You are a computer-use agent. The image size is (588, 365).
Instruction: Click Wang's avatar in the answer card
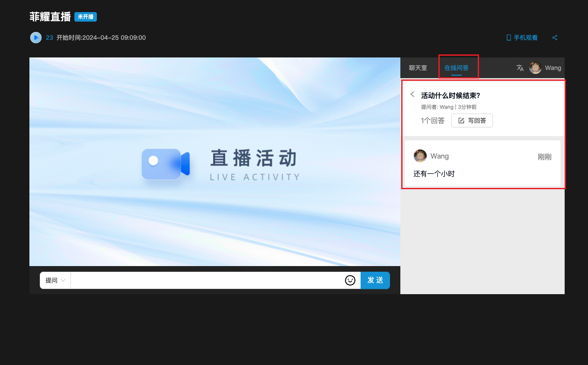pyautogui.click(x=420, y=156)
